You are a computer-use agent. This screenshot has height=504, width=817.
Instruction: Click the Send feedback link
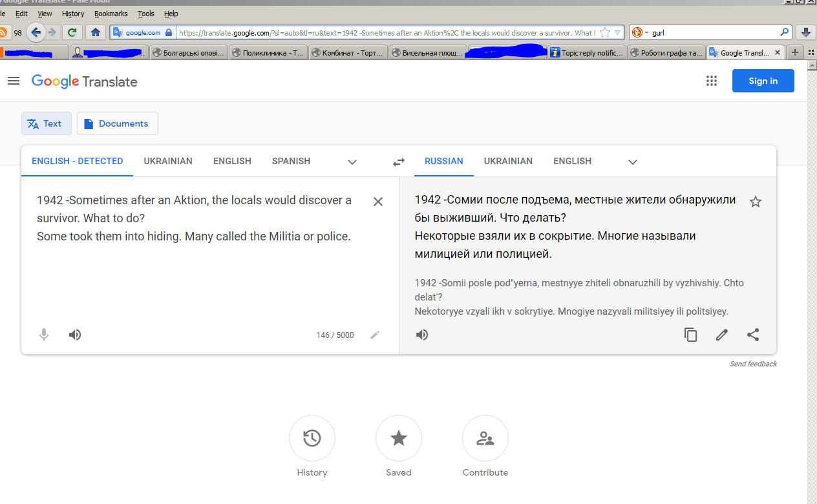(753, 364)
